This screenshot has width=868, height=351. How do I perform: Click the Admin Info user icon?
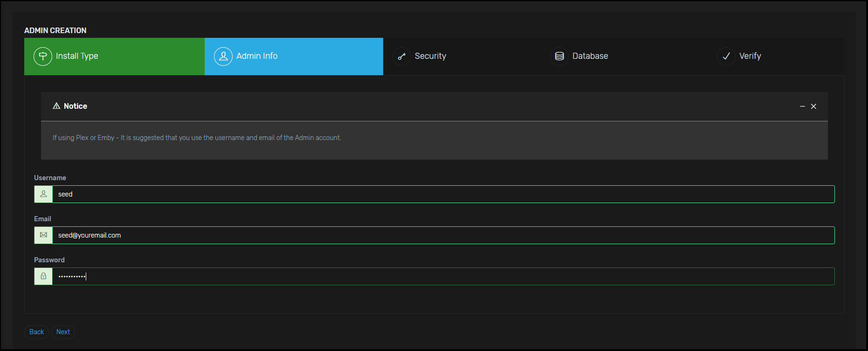pos(223,56)
